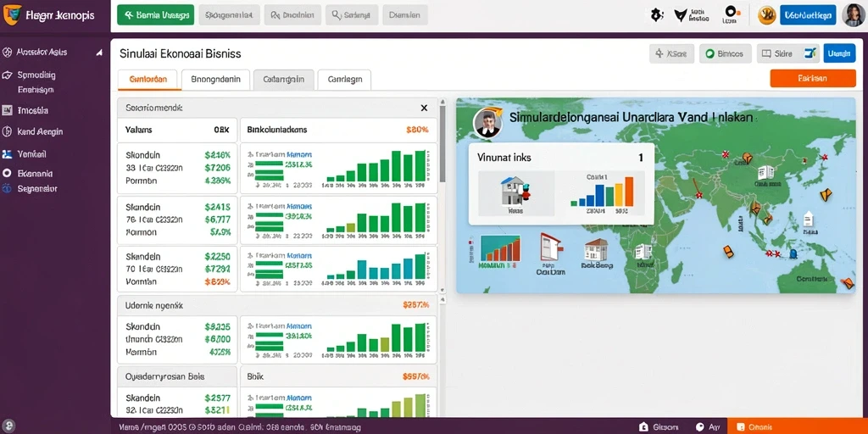
Task: Click the profile avatar on map header
Action: click(487, 123)
